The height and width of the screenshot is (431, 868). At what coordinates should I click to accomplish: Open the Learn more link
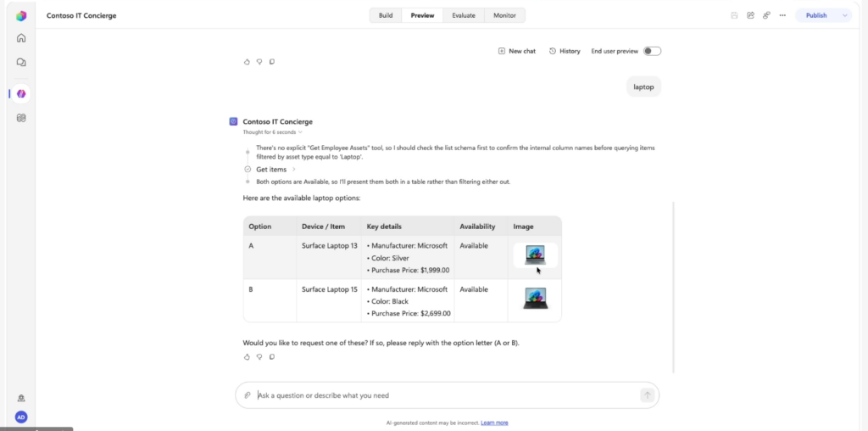494,423
